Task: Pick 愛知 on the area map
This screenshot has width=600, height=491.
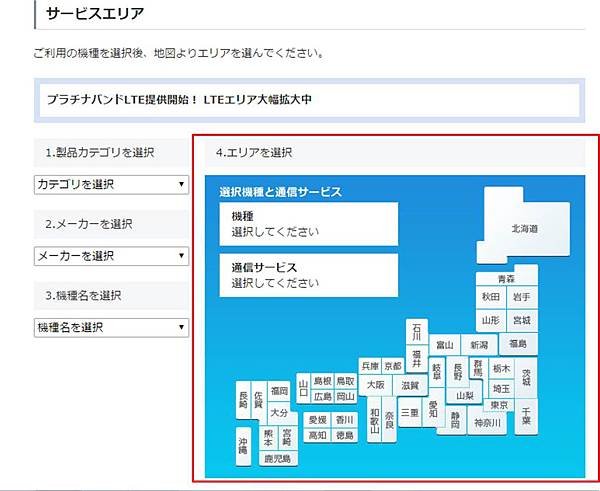Action: pos(433,407)
